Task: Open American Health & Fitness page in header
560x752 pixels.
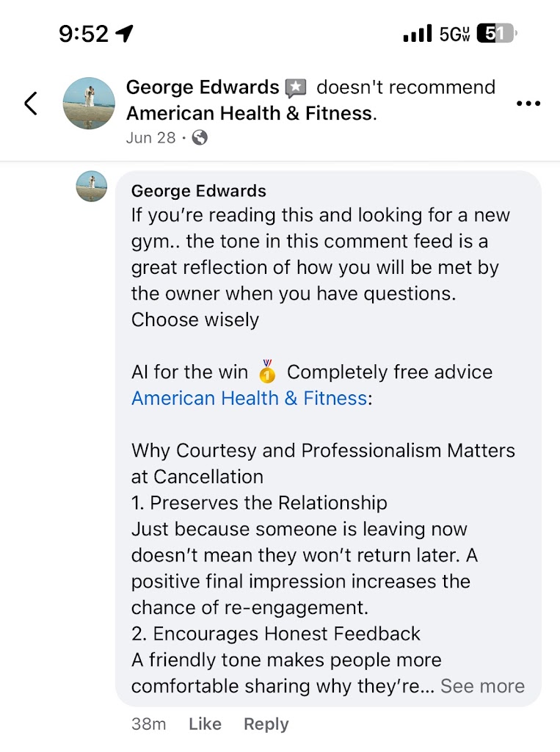Action: (x=249, y=114)
